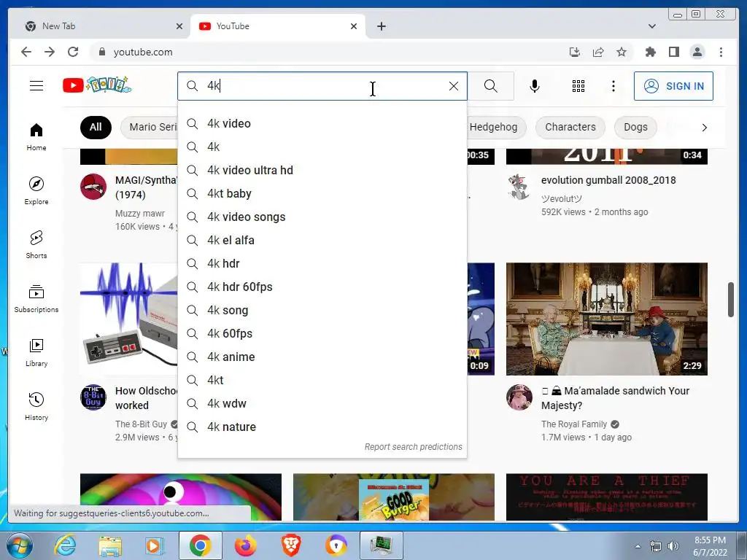Click the SIGN IN button
The width and height of the screenshot is (747, 560).
(673, 86)
